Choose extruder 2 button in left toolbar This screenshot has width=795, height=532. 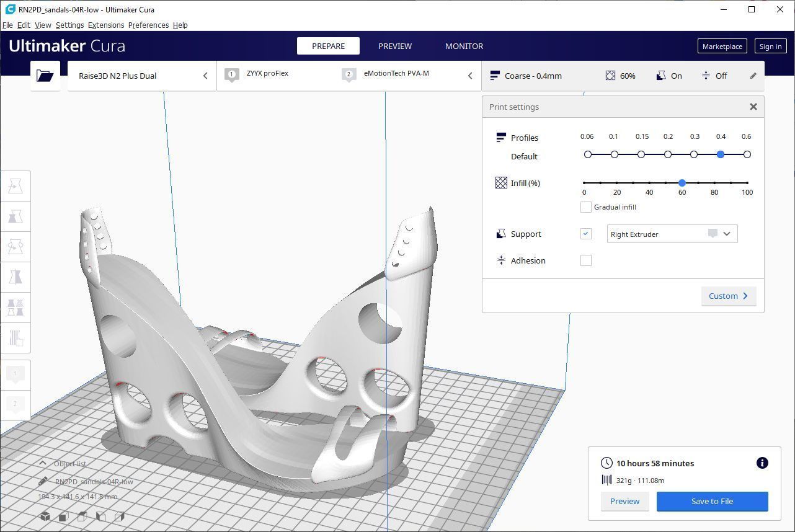[16, 404]
